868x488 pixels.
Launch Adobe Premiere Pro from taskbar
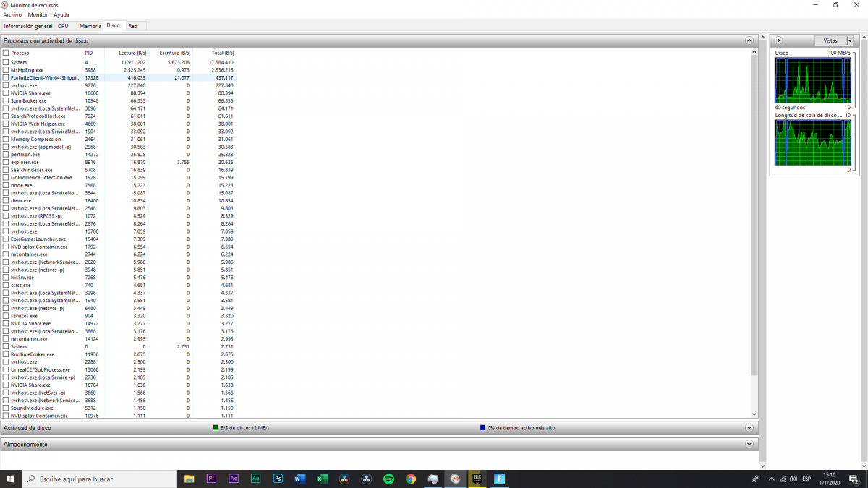click(211, 479)
